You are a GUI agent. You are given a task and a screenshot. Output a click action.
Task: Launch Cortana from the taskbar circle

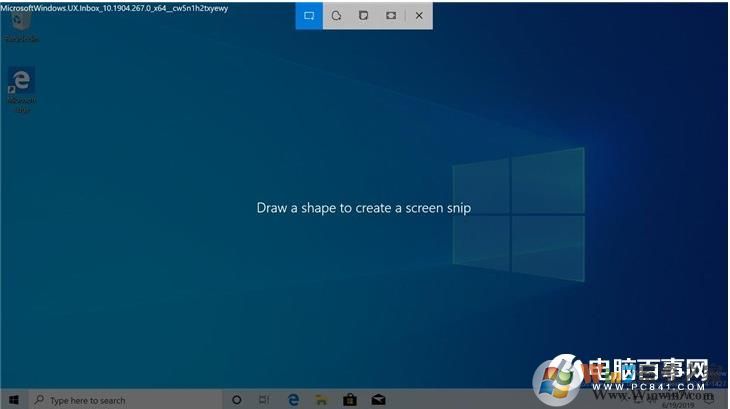237,400
